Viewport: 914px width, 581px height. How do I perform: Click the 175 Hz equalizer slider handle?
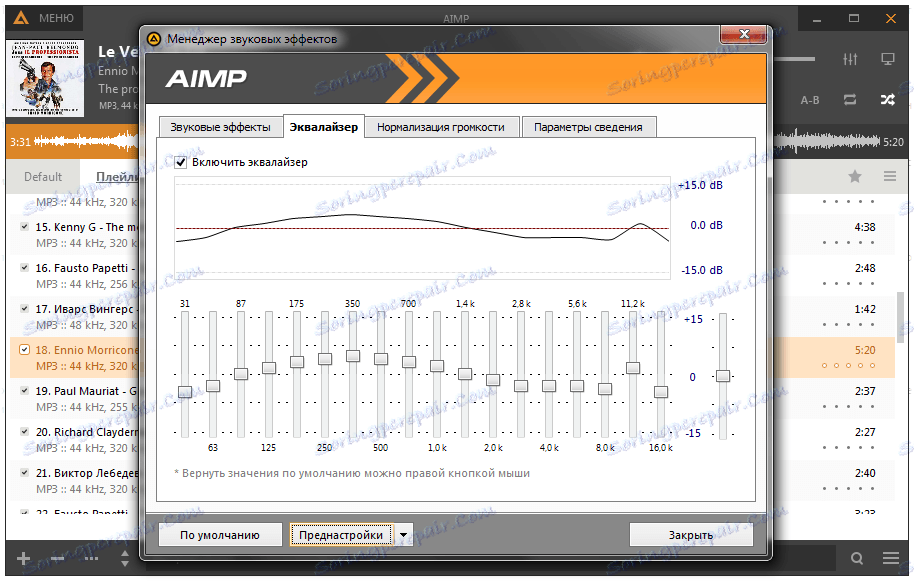click(x=297, y=362)
